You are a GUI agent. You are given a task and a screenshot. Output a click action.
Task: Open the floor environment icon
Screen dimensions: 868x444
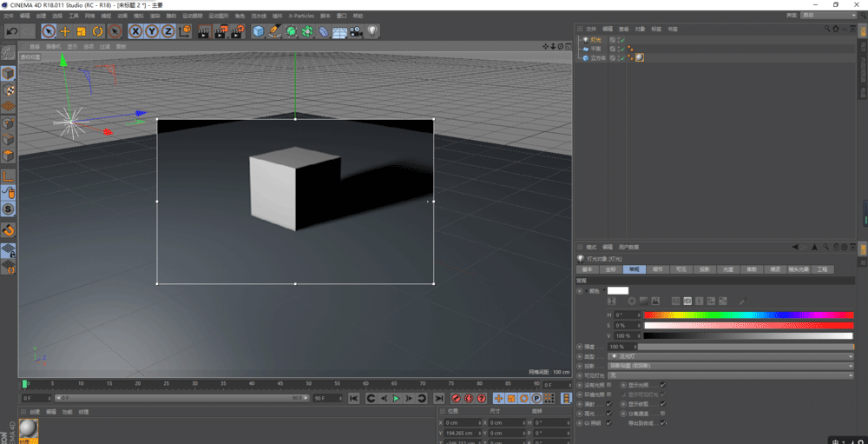point(339,31)
